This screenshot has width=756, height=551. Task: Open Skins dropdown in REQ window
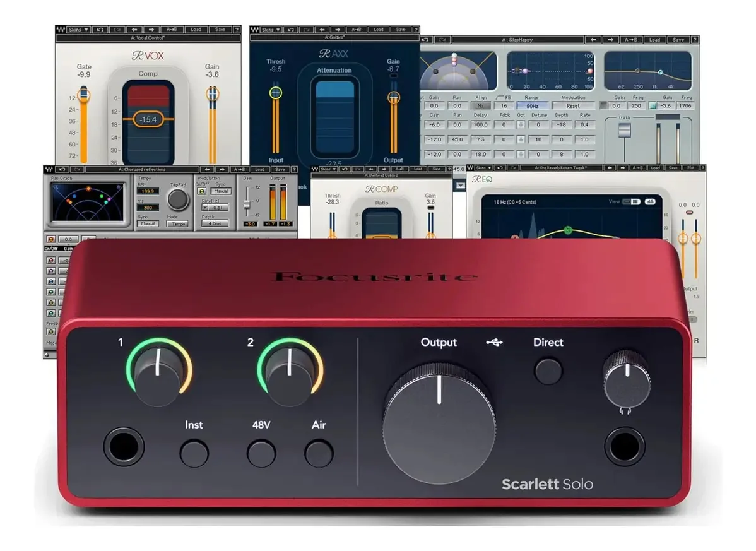(x=483, y=168)
